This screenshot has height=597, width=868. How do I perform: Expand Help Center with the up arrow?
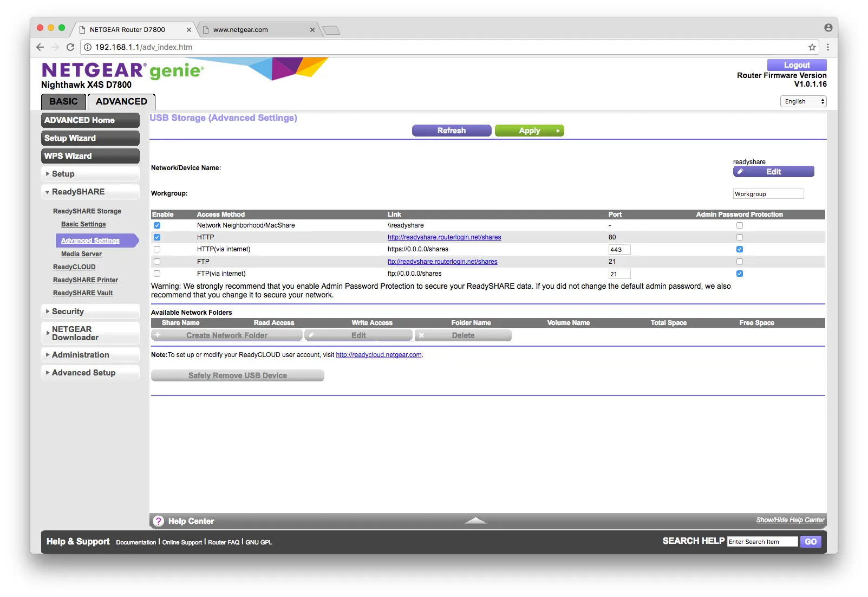(x=475, y=521)
